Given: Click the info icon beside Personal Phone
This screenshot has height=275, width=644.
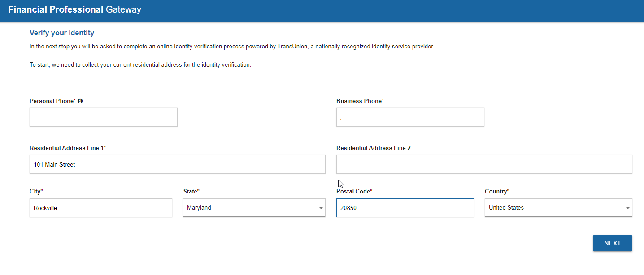Looking at the screenshot, I should point(80,101).
